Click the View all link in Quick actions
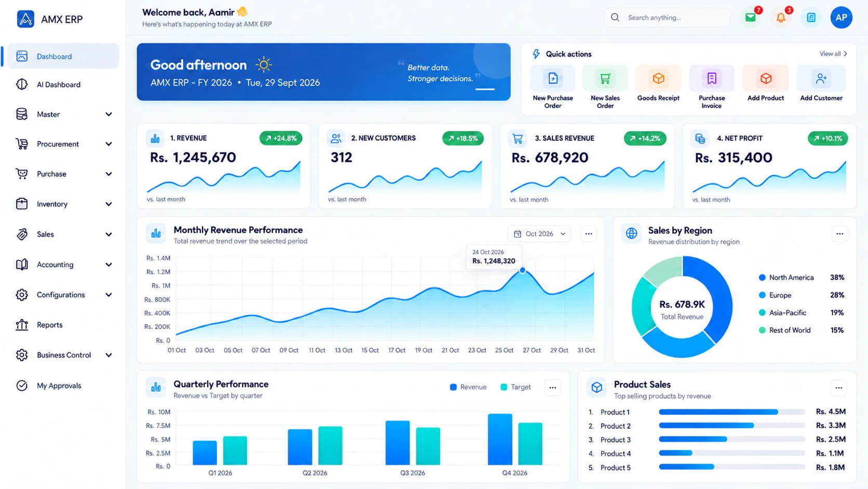This screenshot has height=489, width=868. pyautogui.click(x=834, y=54)
